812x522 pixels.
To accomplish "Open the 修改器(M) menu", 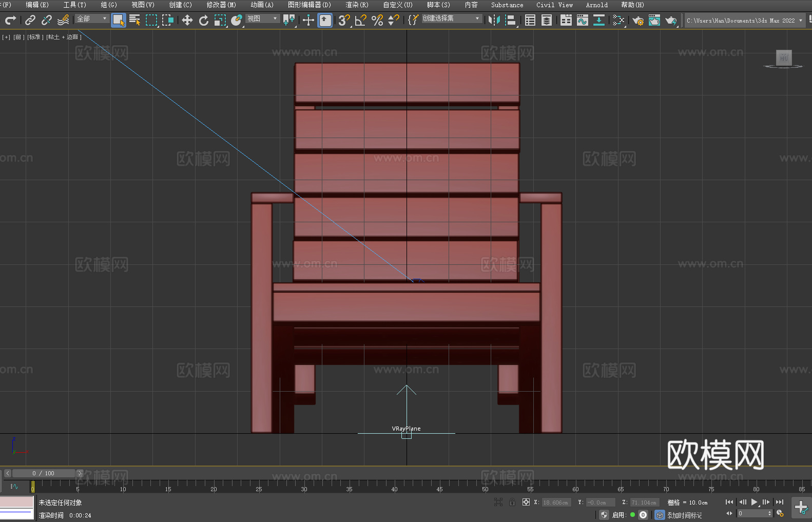I will coord(221,5).
